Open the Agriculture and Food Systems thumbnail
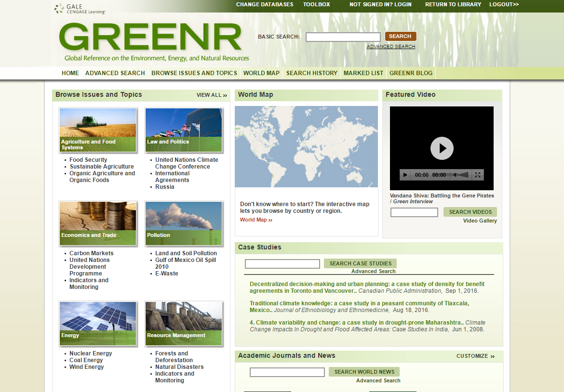This screenshot has width=564, height=392. [x=98, y=130]
